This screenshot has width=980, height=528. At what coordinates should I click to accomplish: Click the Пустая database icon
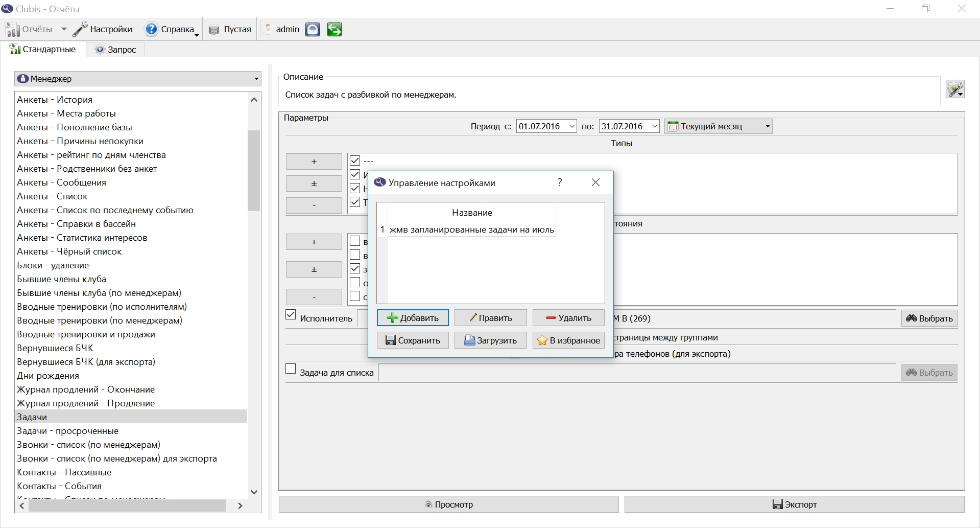pos(214,30)
